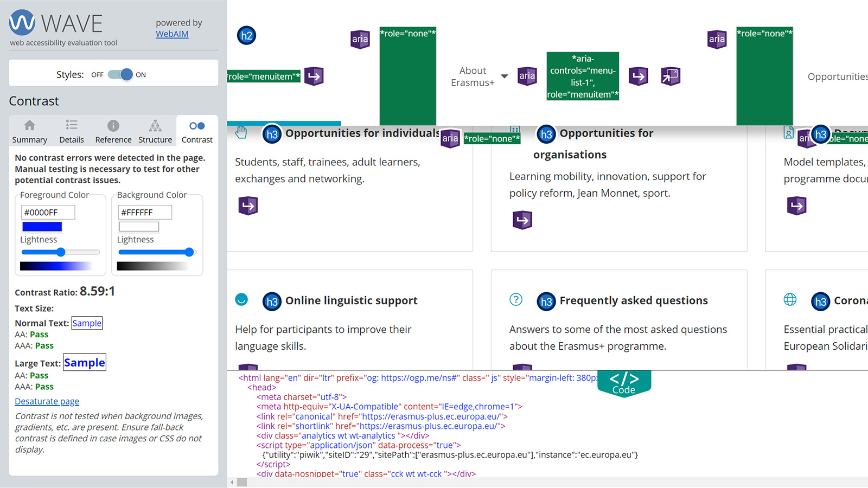This screenshot has height=488, width=868.
Task: Click the WAVE logo icon
Action: [22, 23]
